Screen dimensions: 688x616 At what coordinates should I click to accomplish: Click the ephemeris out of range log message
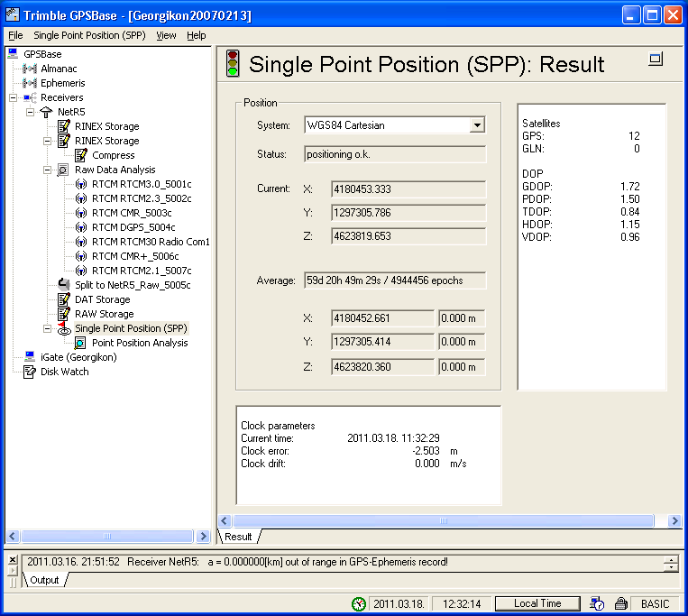pyautogui.click(x=237, y=562)
